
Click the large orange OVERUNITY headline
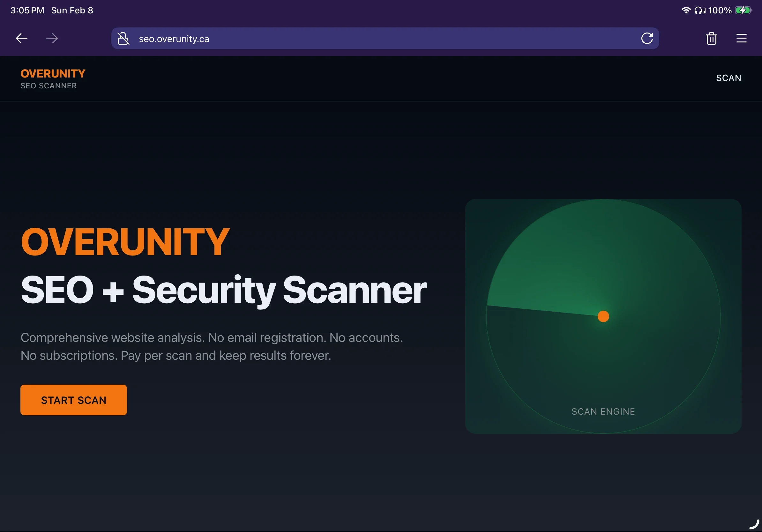[125, 242]
